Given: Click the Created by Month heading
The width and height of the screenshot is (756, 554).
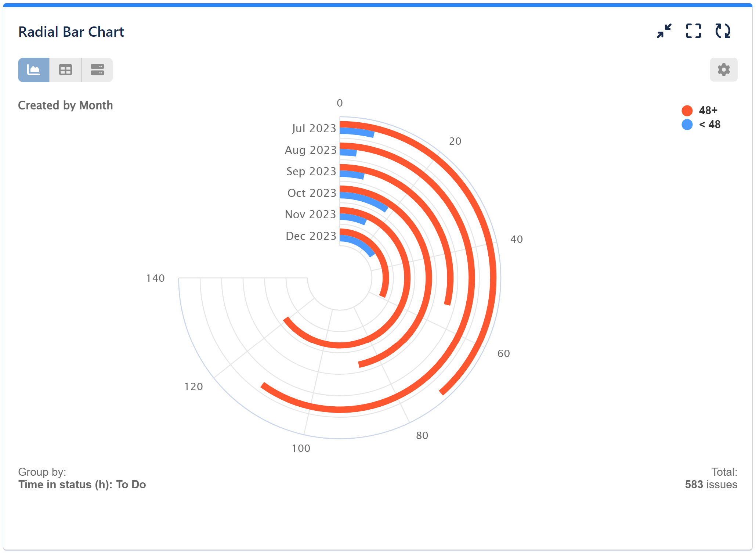Looking at the screenshot, I should click(x=65, y=105).
